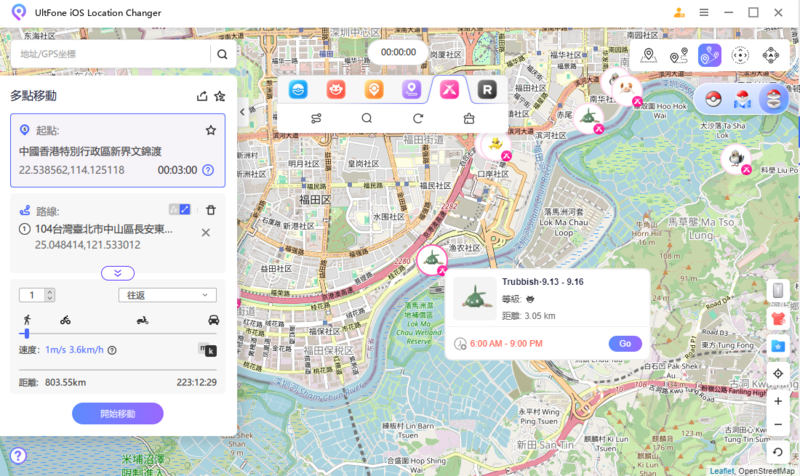This screenshot has height=476, width=800.
Task: Select the teleport mode pin icon
Action: [x=648, y=55]
